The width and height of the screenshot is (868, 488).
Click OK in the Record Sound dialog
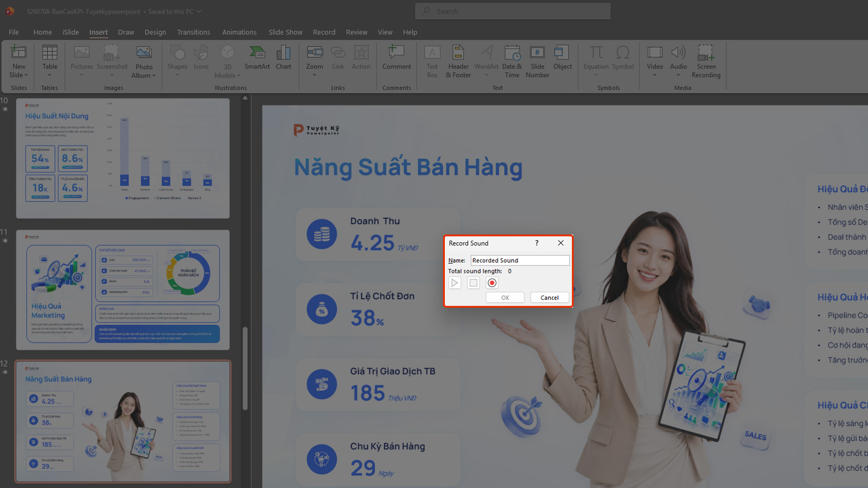pos(505,297)
